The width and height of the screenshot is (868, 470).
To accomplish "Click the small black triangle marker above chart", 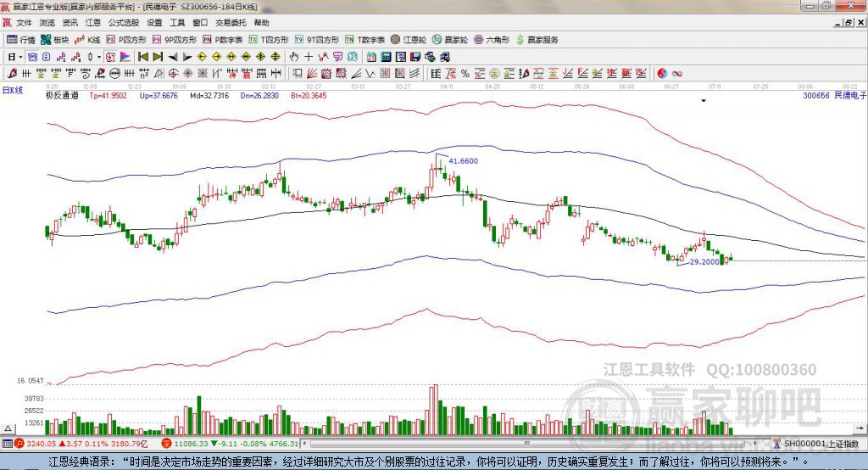I will (704, 101).
